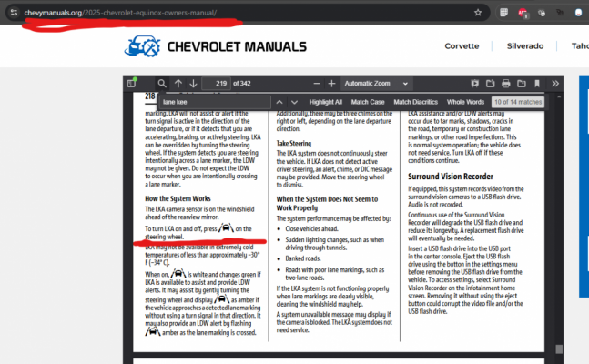Open the PDF tools double-chevron menu
The width and height of the screenshot is (589, 364).
pos(555,84)
